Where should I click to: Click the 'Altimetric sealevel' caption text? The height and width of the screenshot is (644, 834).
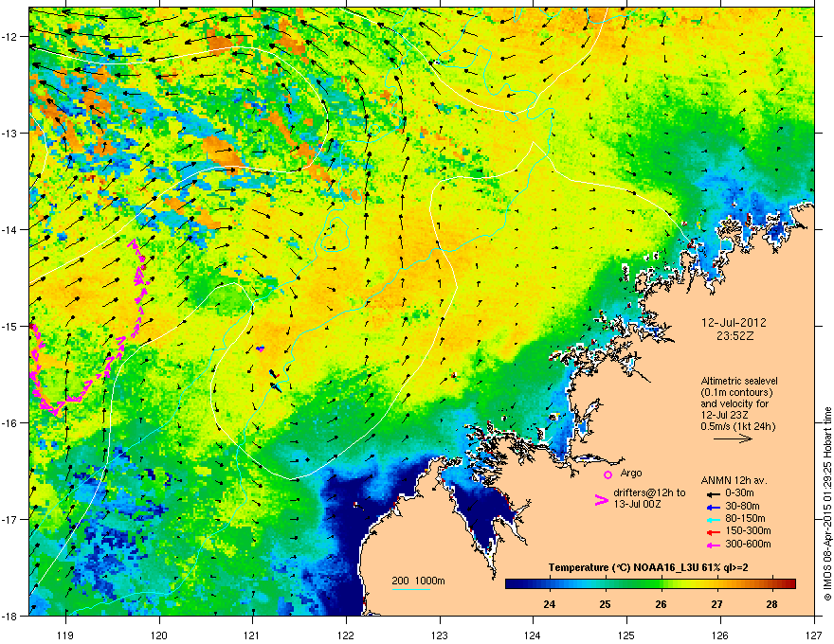pyautogui.click(x=739, y=381)
